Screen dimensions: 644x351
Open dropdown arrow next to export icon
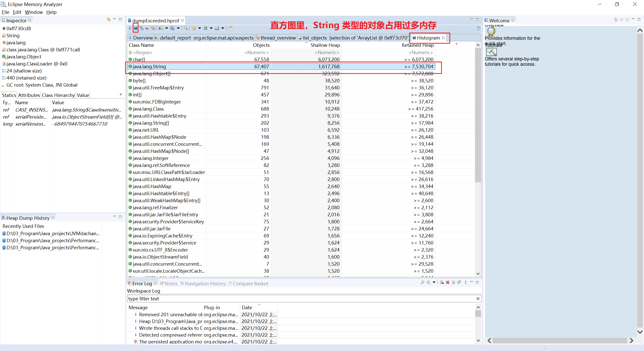pyautogui.click(x=223, y=28)
